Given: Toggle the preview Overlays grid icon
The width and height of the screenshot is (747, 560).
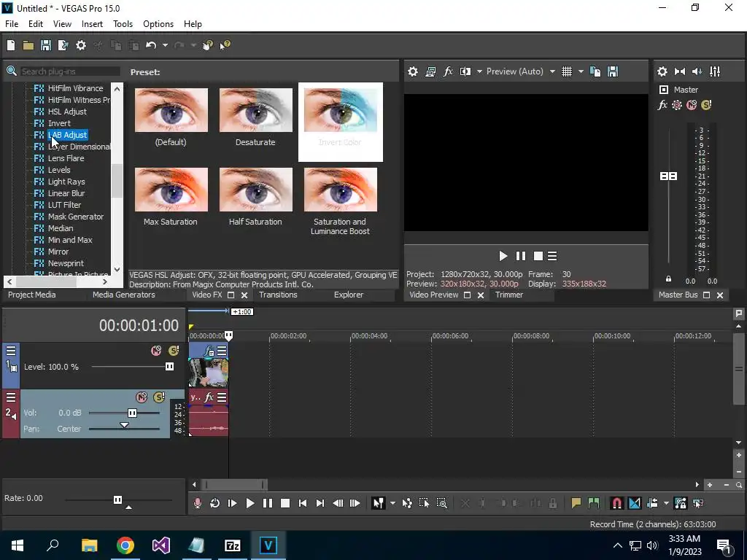Looking at the screenshot, I should 566,71.
